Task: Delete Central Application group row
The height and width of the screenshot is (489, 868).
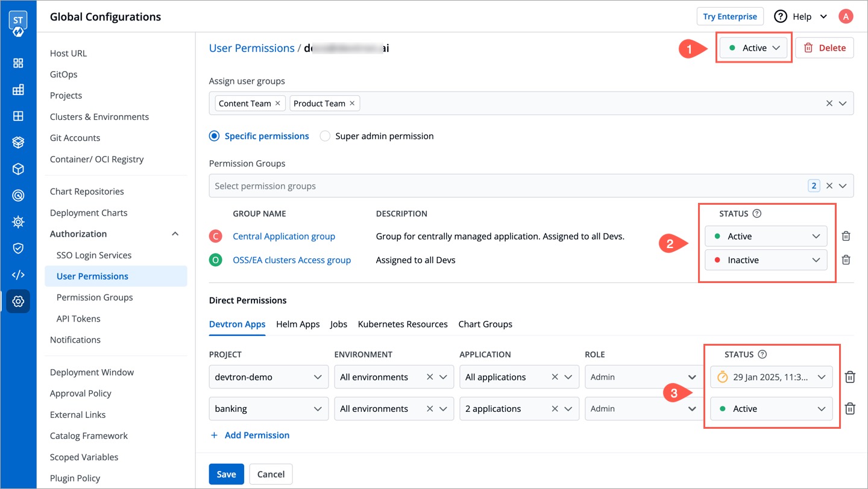Action: click(846, 236)
